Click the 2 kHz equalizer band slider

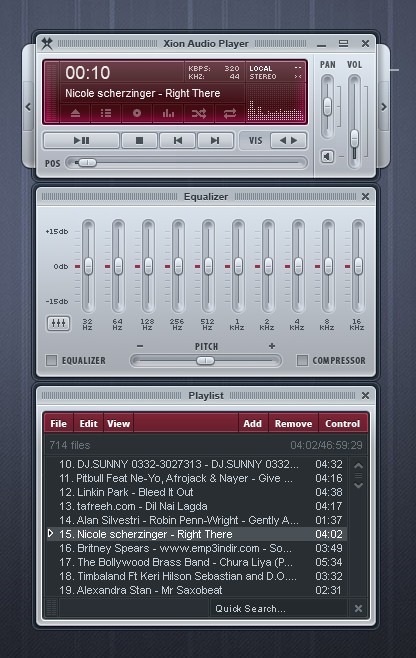click(268, 266)
